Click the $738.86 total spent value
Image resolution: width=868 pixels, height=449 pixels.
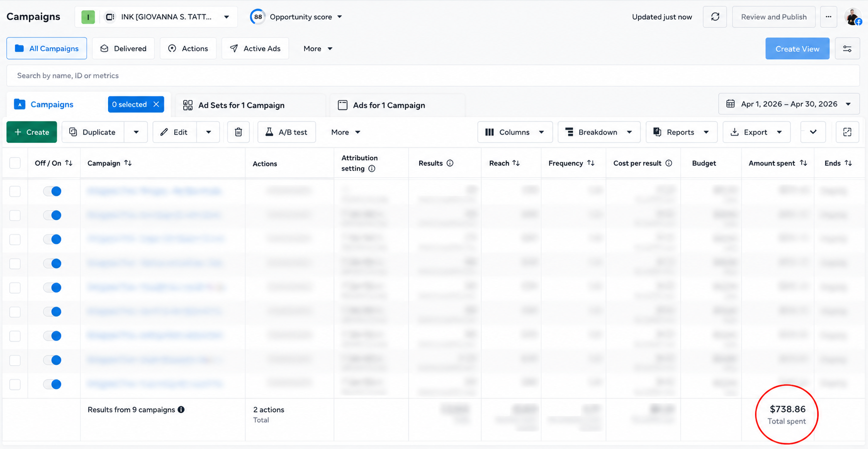787,409
